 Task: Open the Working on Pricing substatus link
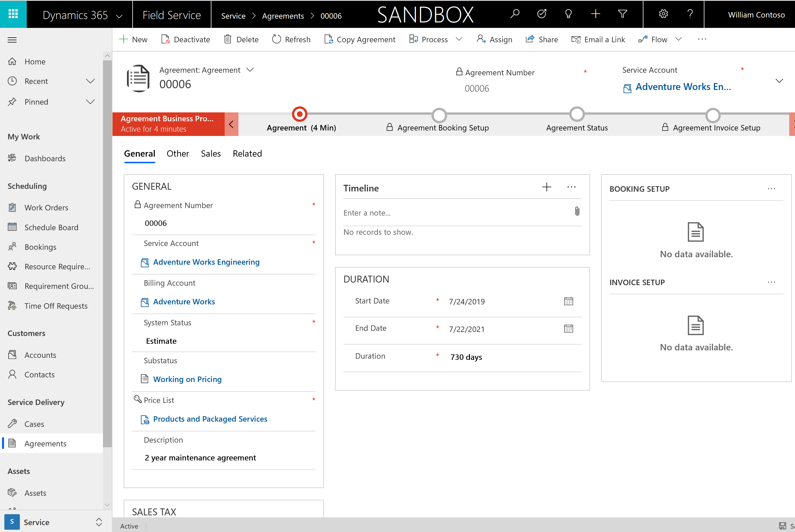187,379
